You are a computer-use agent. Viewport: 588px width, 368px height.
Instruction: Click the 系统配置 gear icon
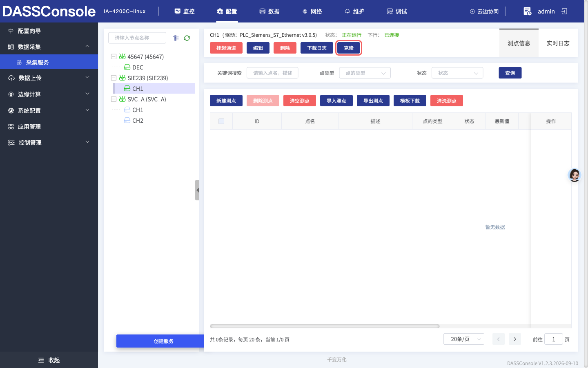[x=11, y=111]
